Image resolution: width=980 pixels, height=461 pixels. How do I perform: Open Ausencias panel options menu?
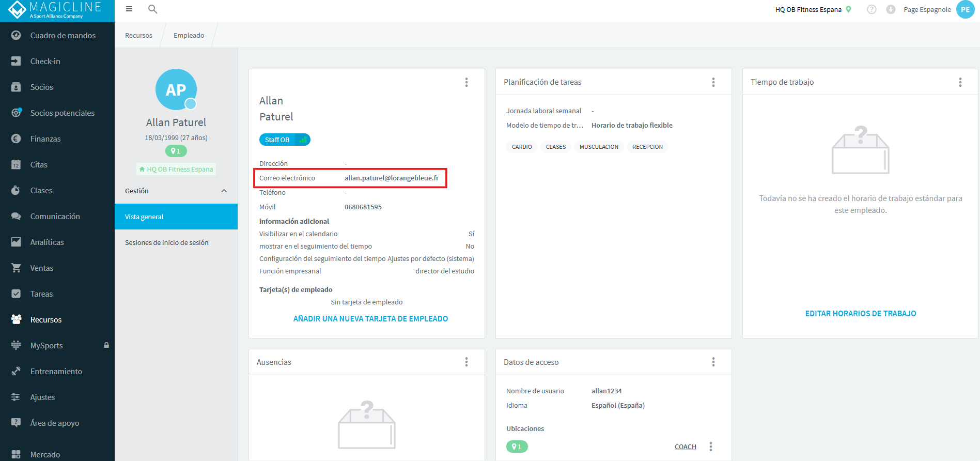tap(466, 362)
